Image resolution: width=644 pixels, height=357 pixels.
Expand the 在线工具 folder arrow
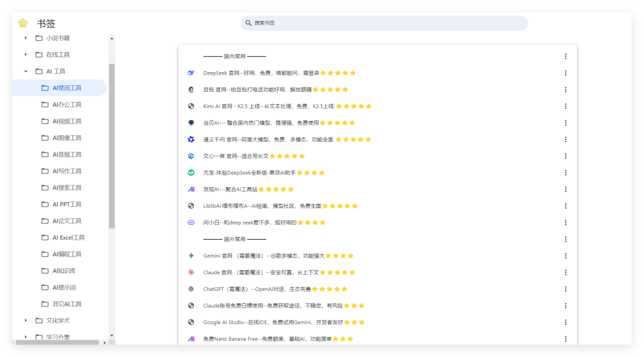[x=26, y=55]
